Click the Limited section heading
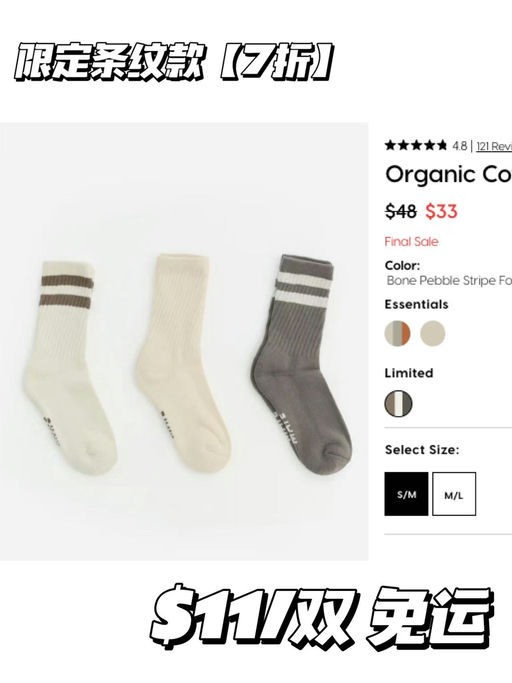 [x=409, y=373]
